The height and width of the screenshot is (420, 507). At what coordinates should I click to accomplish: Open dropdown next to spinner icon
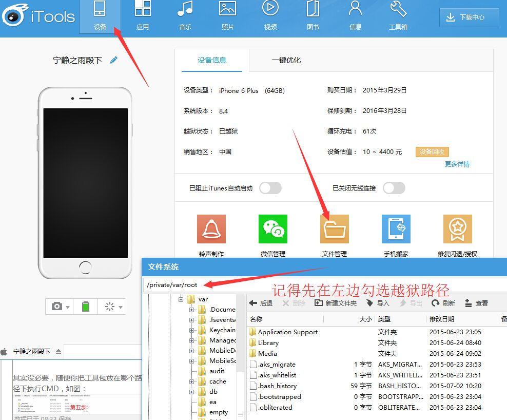(121, 307)
